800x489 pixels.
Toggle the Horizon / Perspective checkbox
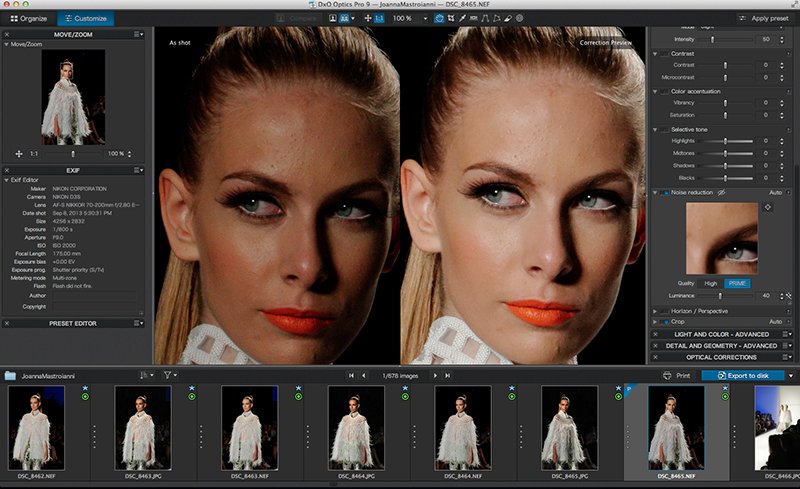click(x=664, y=311)
